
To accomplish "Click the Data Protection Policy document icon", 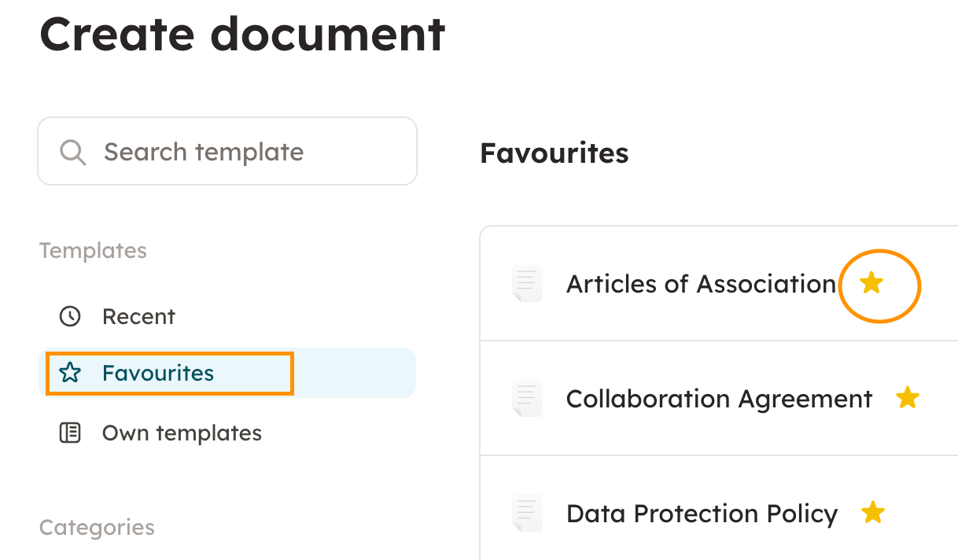I will [x=527, y=513].
